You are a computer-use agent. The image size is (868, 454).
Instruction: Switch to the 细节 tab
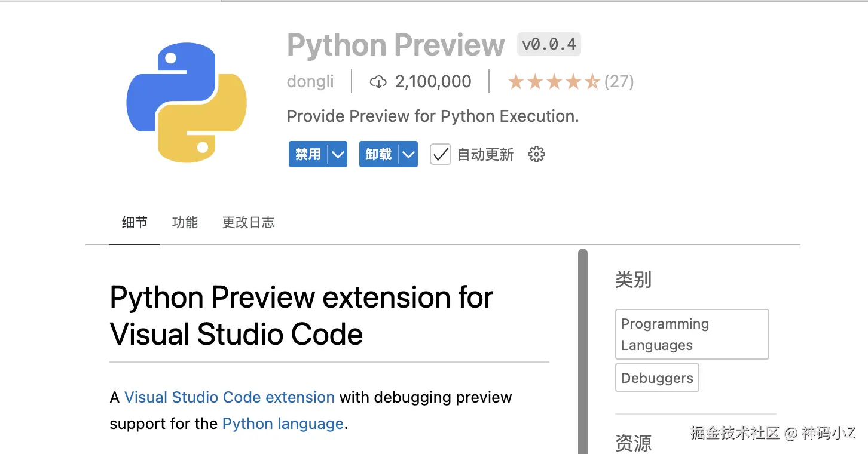pyautogui.click(x=135, y=223)
